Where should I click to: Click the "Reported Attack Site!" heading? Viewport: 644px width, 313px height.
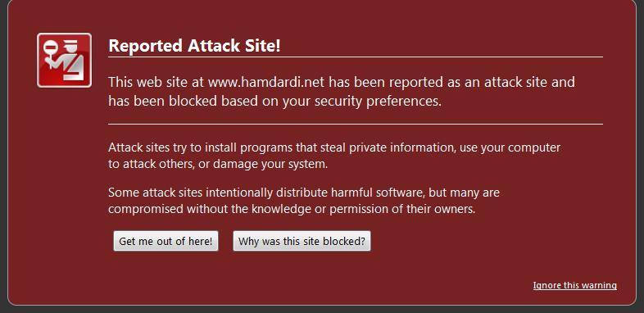click(194, 45)
